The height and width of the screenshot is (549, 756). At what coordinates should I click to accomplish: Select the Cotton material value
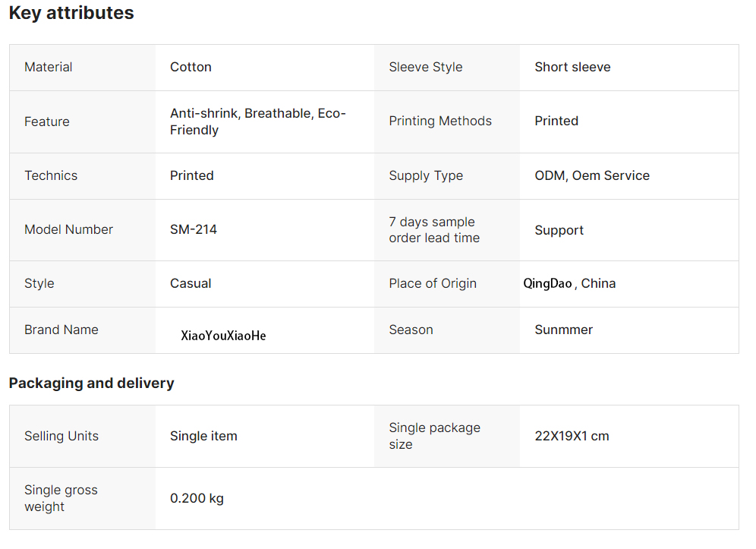pos(191,67)
